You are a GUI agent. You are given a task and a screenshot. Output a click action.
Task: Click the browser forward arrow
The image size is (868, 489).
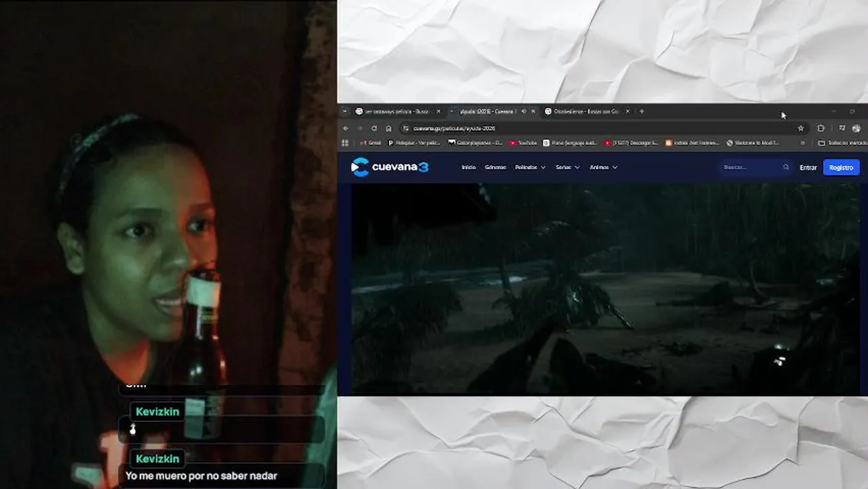click(360, 128)
